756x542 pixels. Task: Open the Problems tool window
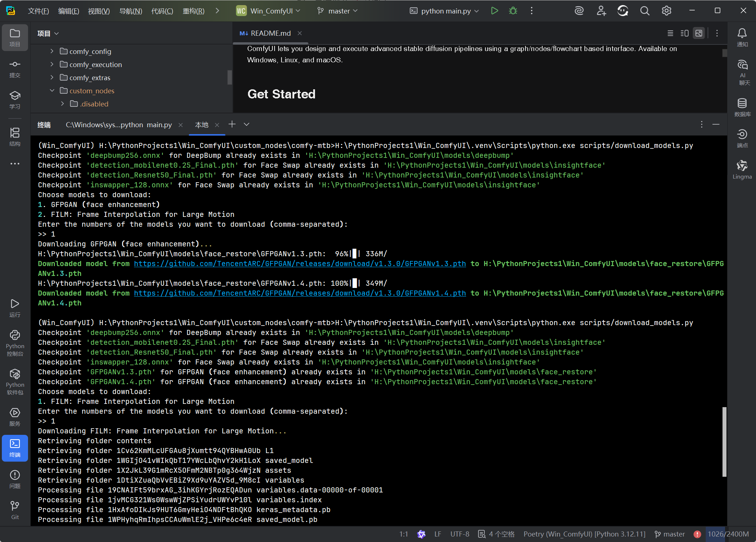(15, 479)
